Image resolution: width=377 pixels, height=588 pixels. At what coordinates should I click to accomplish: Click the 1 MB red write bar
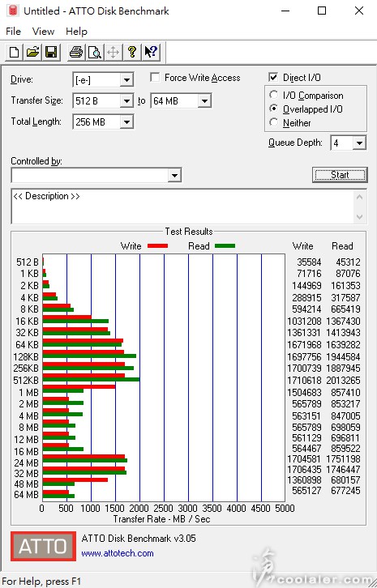(79, 386)
